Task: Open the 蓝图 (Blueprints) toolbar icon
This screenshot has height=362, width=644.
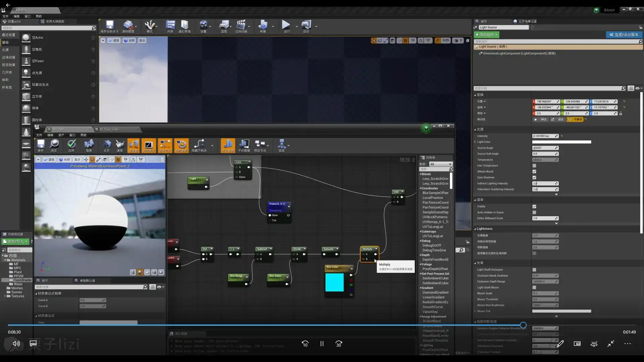Action: 225,26
